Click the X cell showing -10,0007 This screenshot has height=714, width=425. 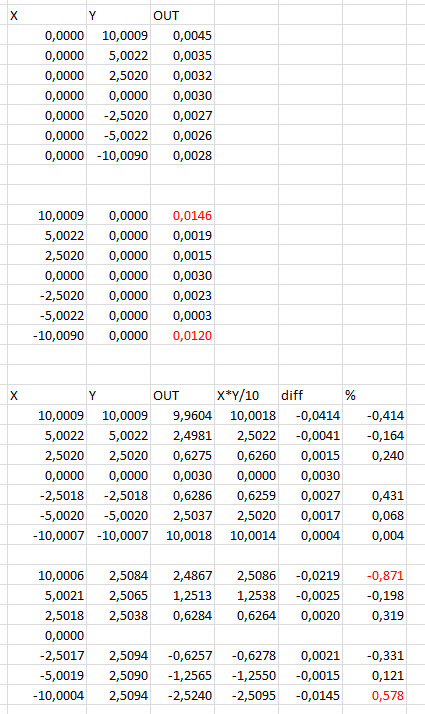tap(47, 536)
